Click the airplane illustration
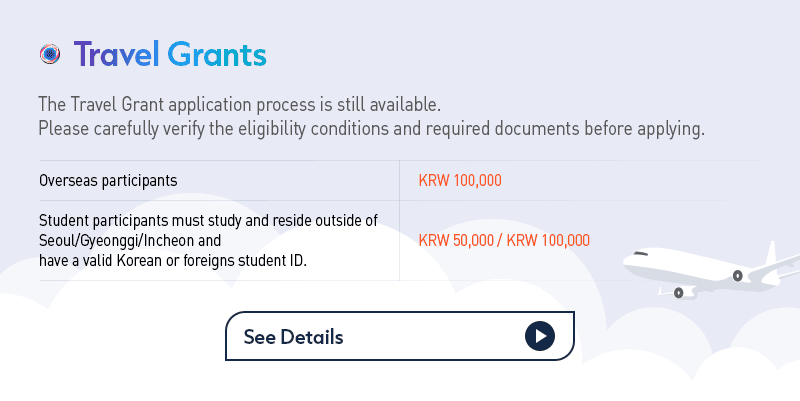800x401 pixels. [711, 270]
